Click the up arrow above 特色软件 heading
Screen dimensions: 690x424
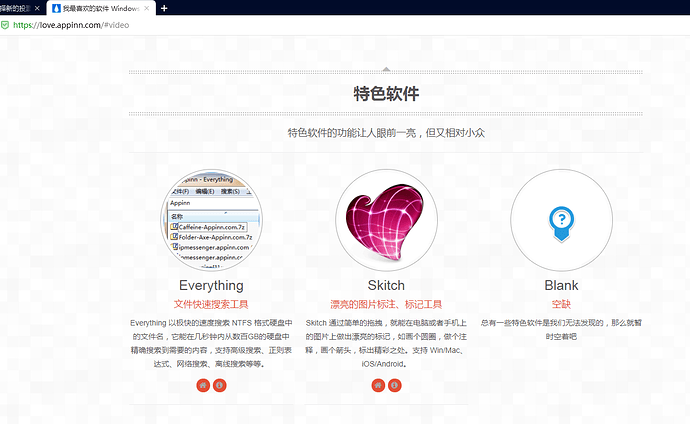click(x=386, y=69)
